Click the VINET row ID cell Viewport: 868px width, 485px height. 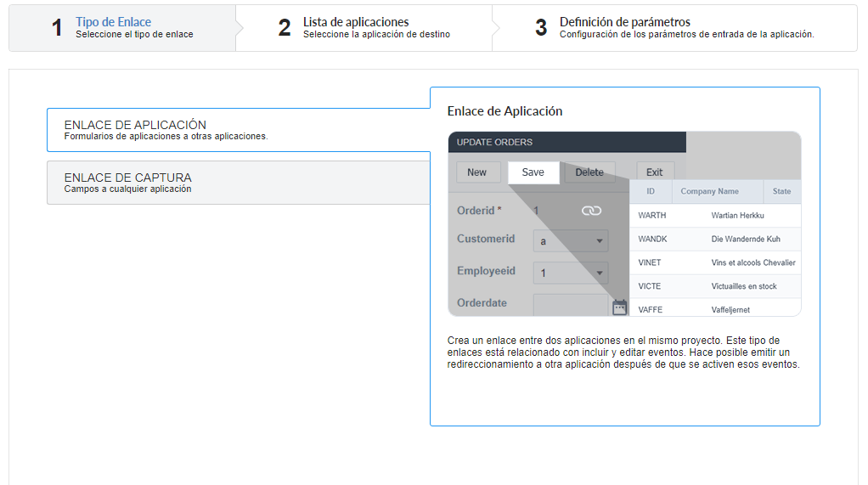[x=650, y=262]
